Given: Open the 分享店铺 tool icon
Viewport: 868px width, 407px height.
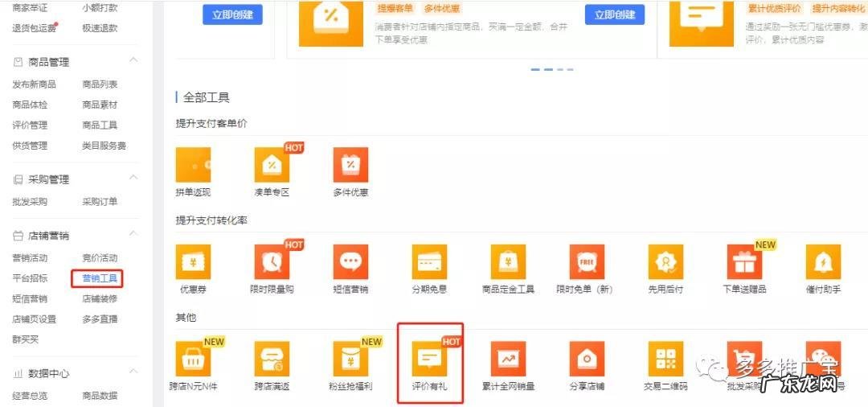Looking at the screenshot, I should [x=587, y=359].
